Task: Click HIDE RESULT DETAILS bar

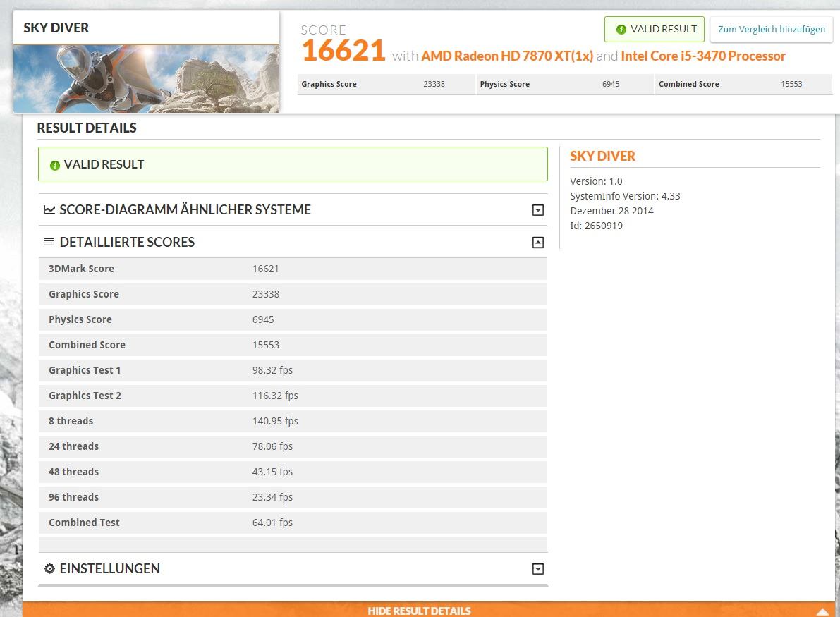Action: [429, 610]
